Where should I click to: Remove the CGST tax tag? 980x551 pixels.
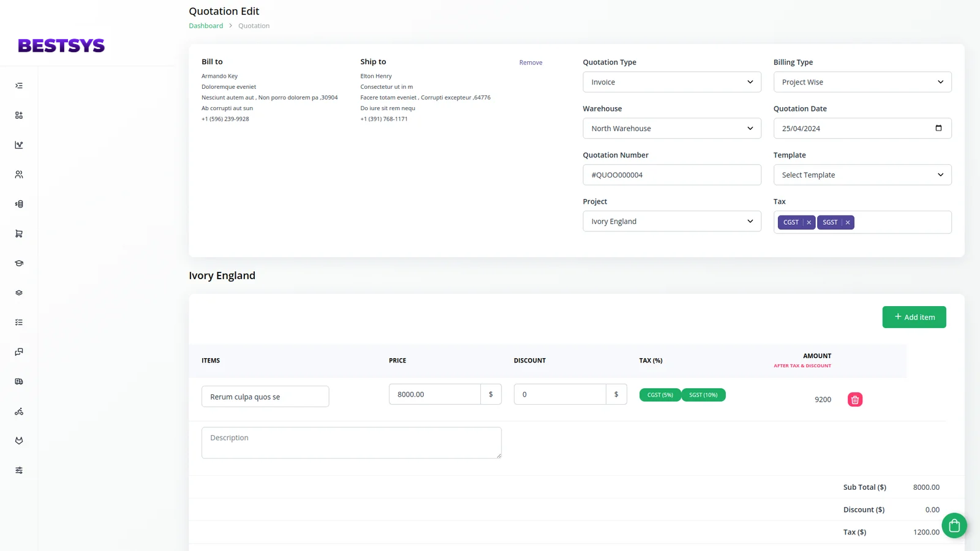809,223
